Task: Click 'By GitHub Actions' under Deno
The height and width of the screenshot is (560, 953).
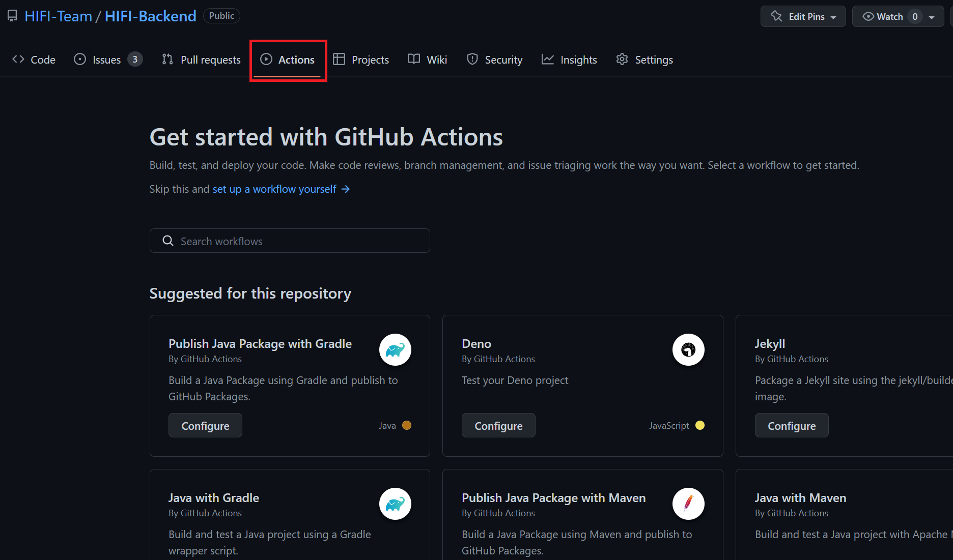Action: pyautogui.click(x=498, y=359)
